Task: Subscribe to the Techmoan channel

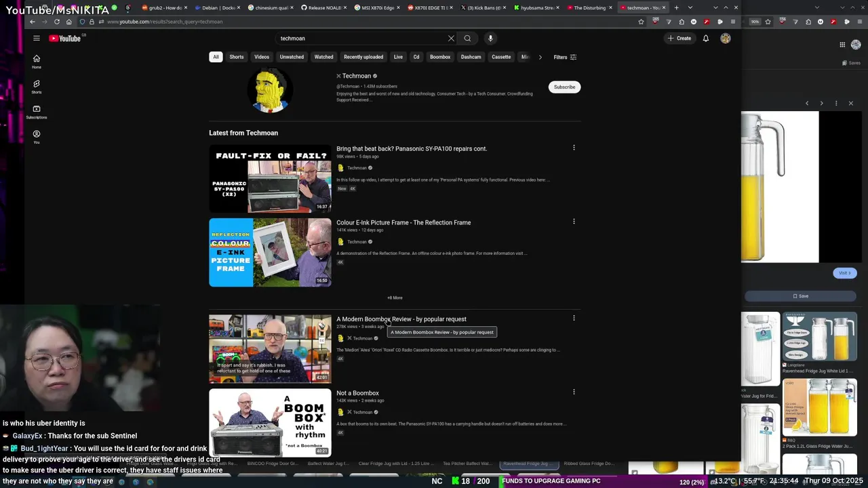Action: tap(564, 87)
